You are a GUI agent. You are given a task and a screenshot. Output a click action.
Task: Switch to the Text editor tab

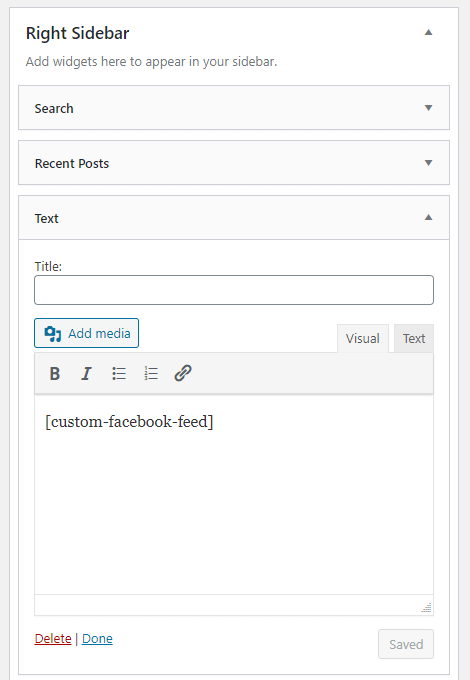pos(414,338)
